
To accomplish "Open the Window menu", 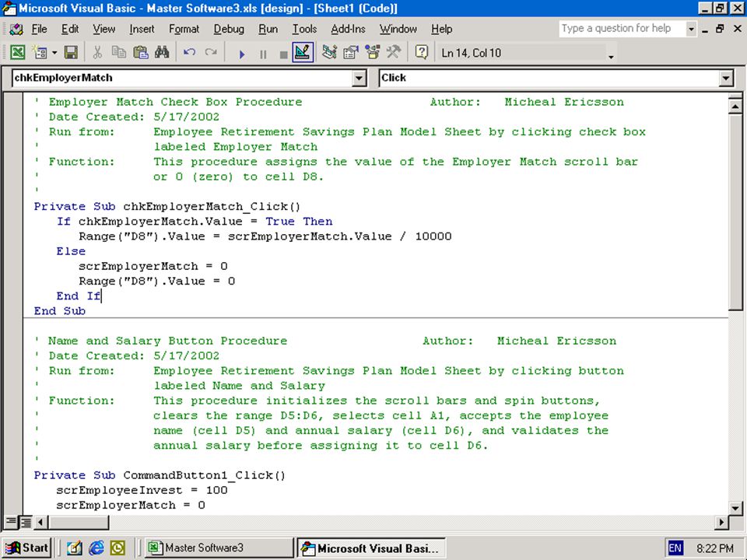I will [398, 29].
